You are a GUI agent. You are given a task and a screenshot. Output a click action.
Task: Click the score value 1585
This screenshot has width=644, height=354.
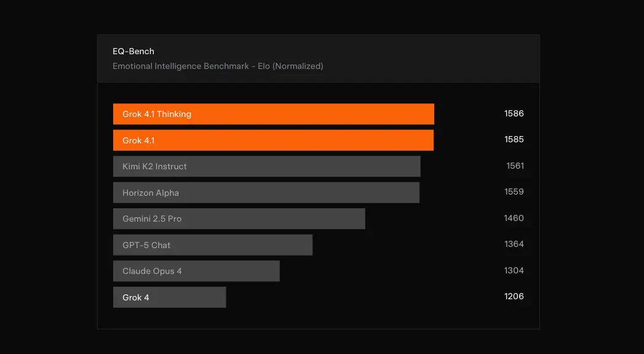(x=514, y=139)
